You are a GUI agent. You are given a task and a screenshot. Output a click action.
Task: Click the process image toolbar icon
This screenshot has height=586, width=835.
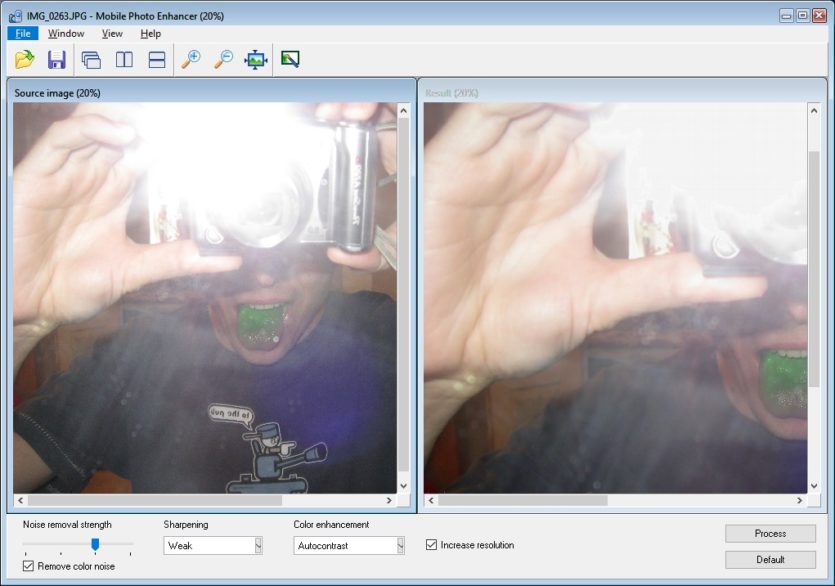click(290, 59)
